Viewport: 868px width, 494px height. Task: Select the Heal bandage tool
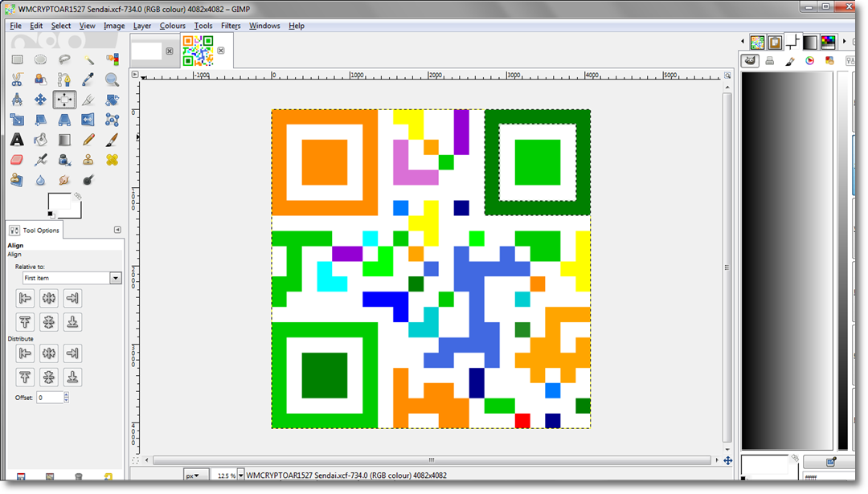[x=112, y=160]
